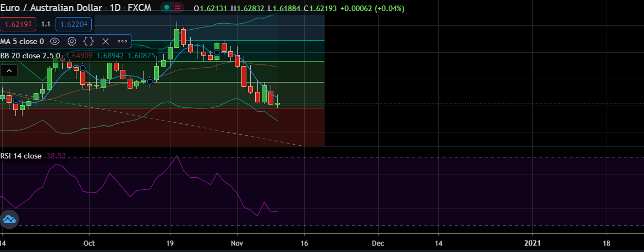Click BB basis value 1.64909
644x252 pixels.
(x=78, y=56)
